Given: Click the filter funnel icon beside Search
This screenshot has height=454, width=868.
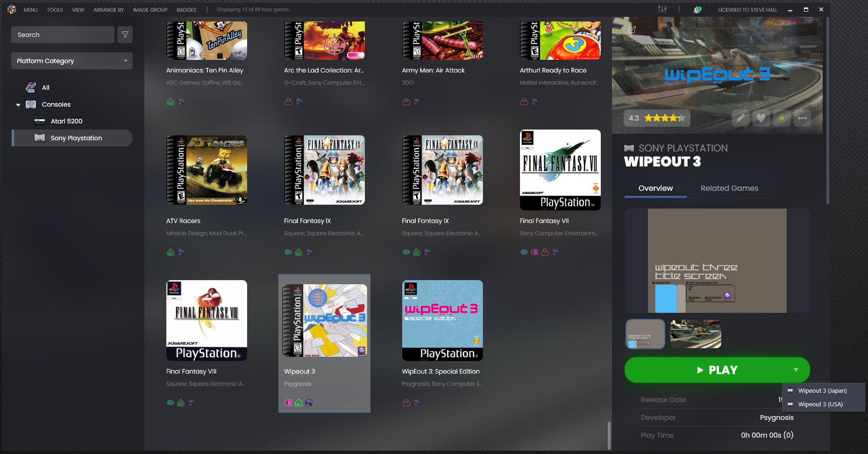Looking at the screenshot, I should click(x=125, y=35).
